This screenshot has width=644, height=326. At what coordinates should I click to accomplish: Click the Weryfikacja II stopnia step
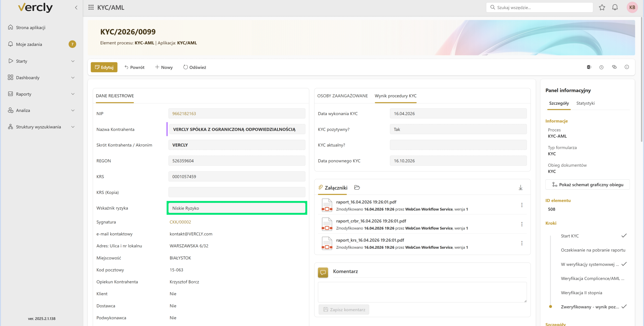point(582,293)
